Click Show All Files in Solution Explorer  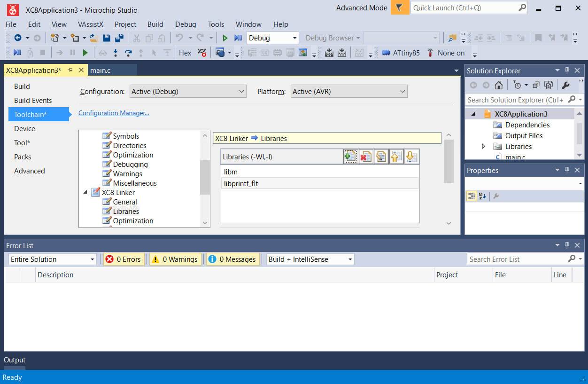point(548,85)
